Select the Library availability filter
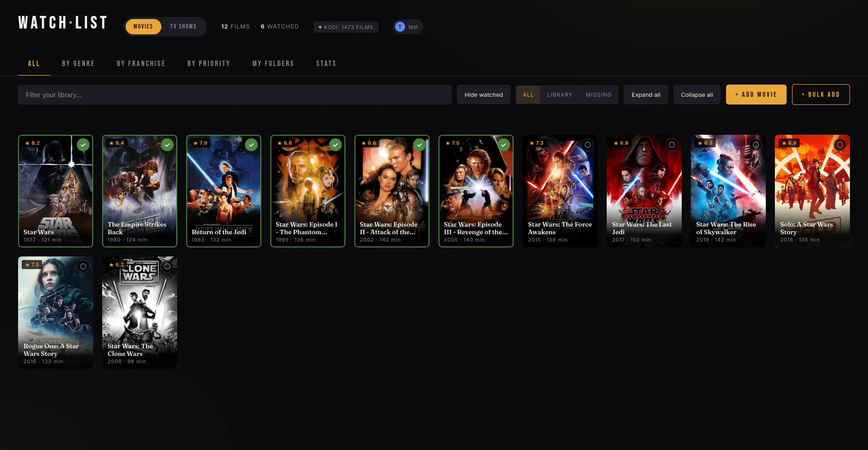The height and width of the screenshot is (450, 868). 560,95
